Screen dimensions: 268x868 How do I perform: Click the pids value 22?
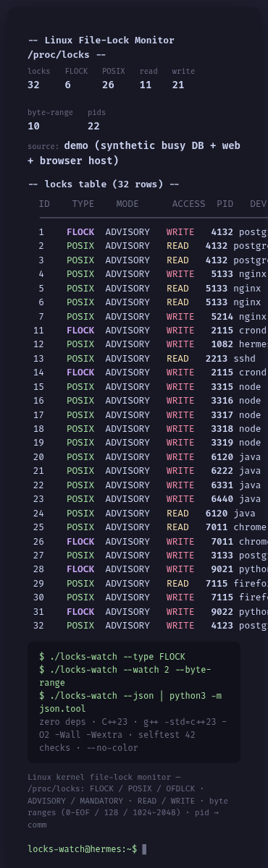94,126
